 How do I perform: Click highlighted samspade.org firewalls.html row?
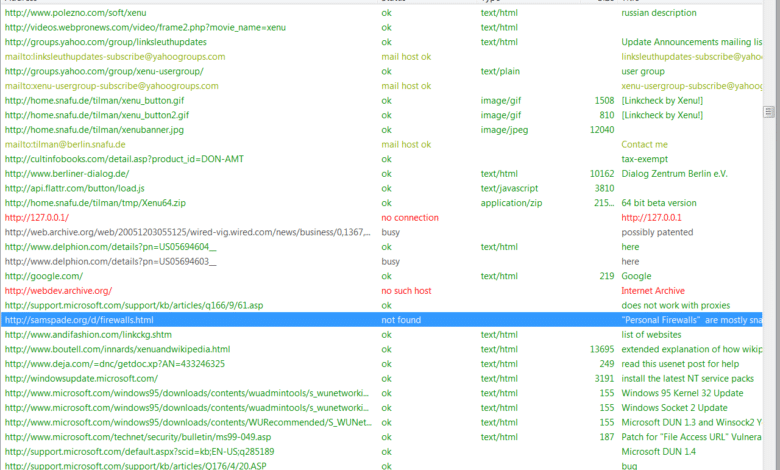coord(382,320)
